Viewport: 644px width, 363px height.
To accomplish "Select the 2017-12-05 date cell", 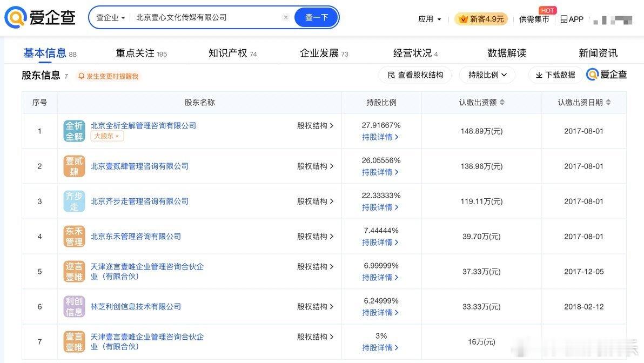I will [x=583, y=271].
